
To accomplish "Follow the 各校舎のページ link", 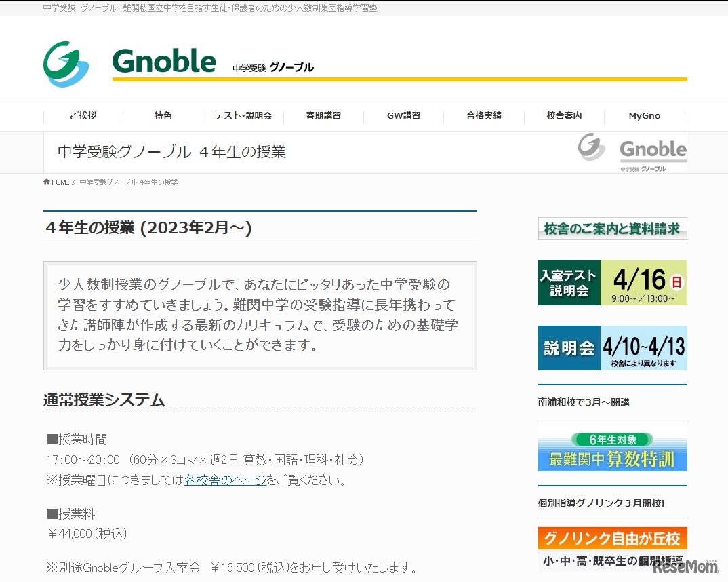I will click(x=225, y=480).
